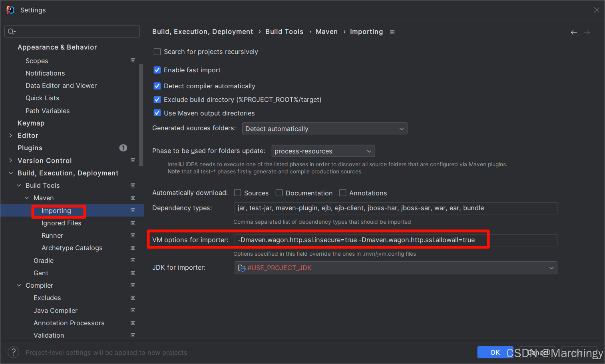Select Notifications settings page
This screenshot has height=364, width=605.
(x=45, y=73)
